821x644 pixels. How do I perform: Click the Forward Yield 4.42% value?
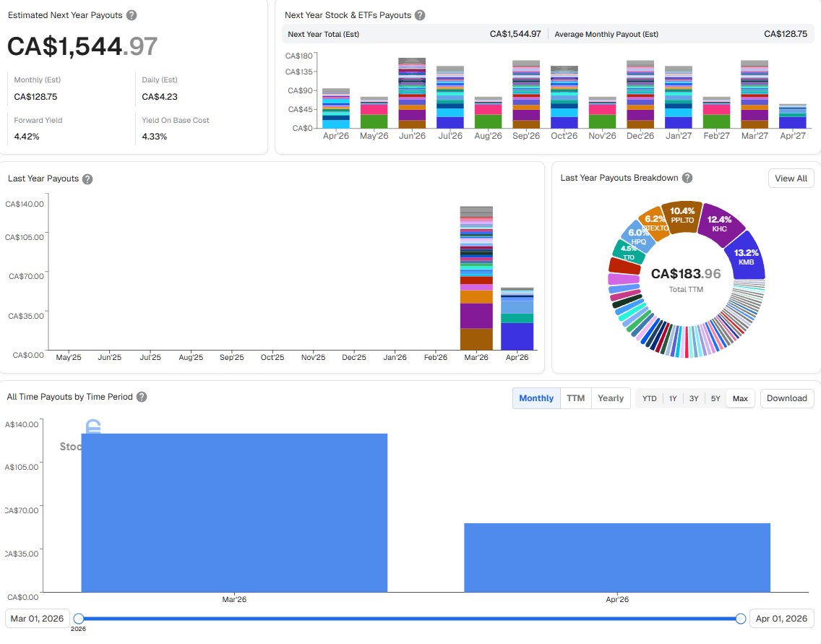click(27, 137)
